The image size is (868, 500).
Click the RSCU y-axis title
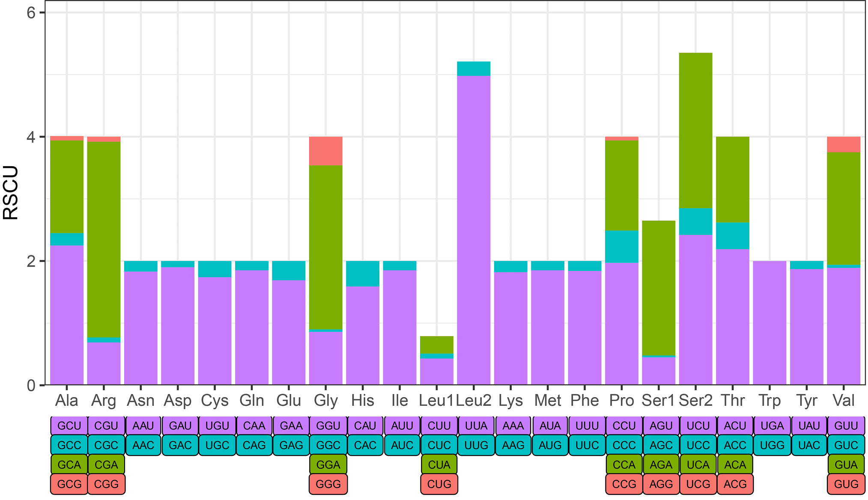(10, 193)
